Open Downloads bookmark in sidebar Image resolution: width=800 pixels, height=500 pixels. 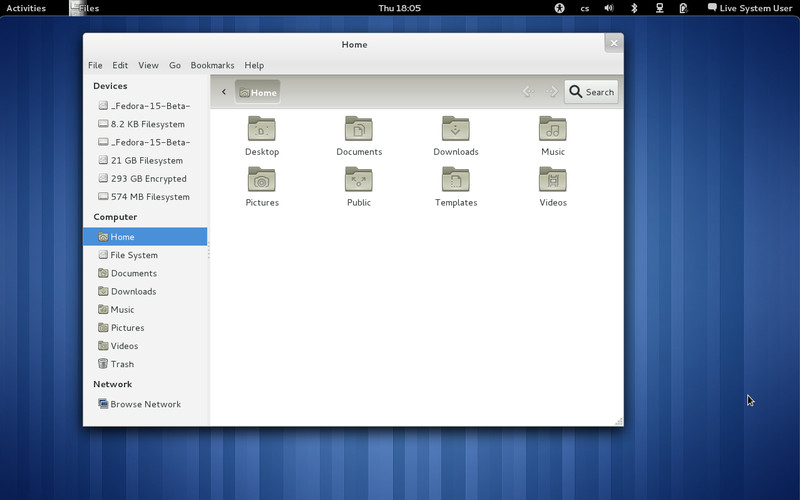(x=145, y=291)
